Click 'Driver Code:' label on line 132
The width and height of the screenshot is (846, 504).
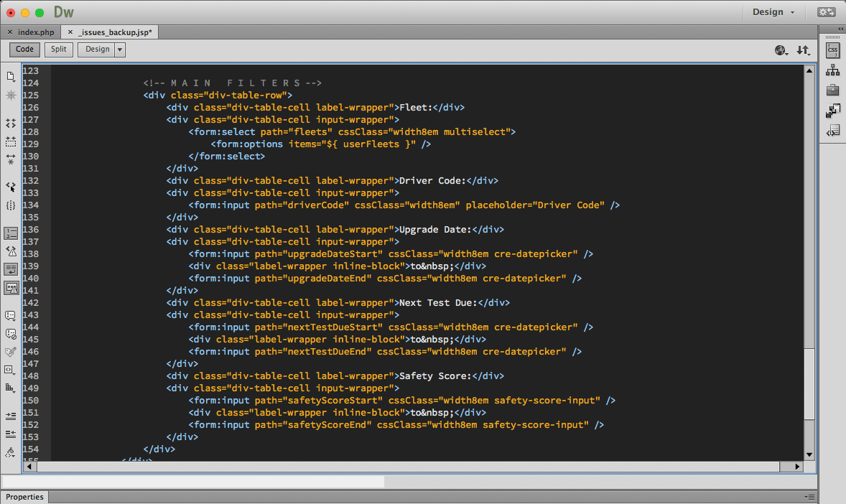[x=432, y=181]
